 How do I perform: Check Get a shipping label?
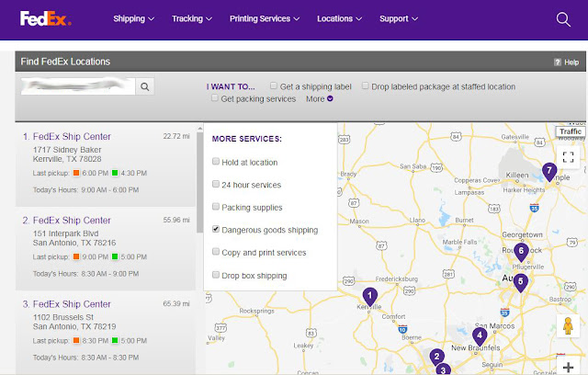[274, 85]
